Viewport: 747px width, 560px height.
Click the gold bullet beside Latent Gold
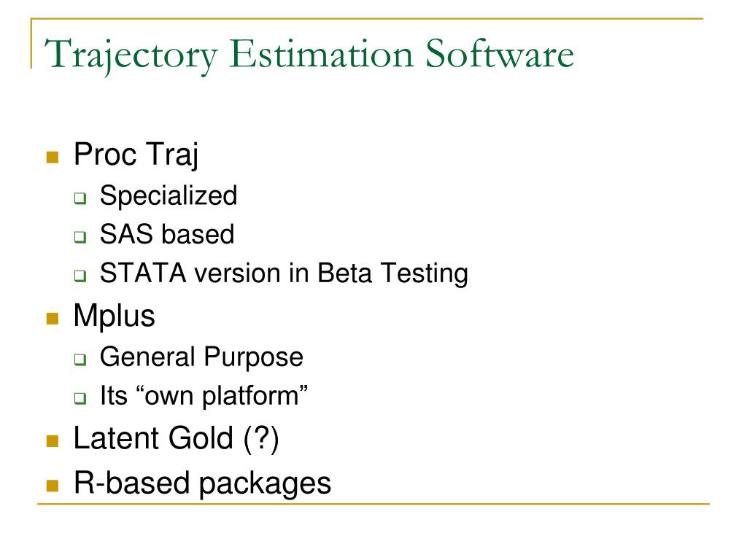tap(53, 441)
